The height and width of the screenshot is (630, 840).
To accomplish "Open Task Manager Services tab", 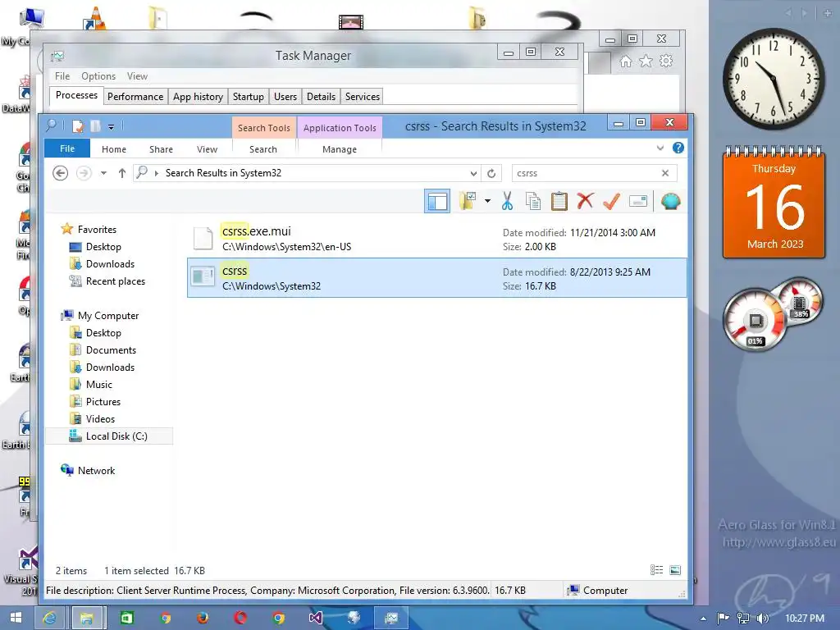I will (x=362, y=97).
